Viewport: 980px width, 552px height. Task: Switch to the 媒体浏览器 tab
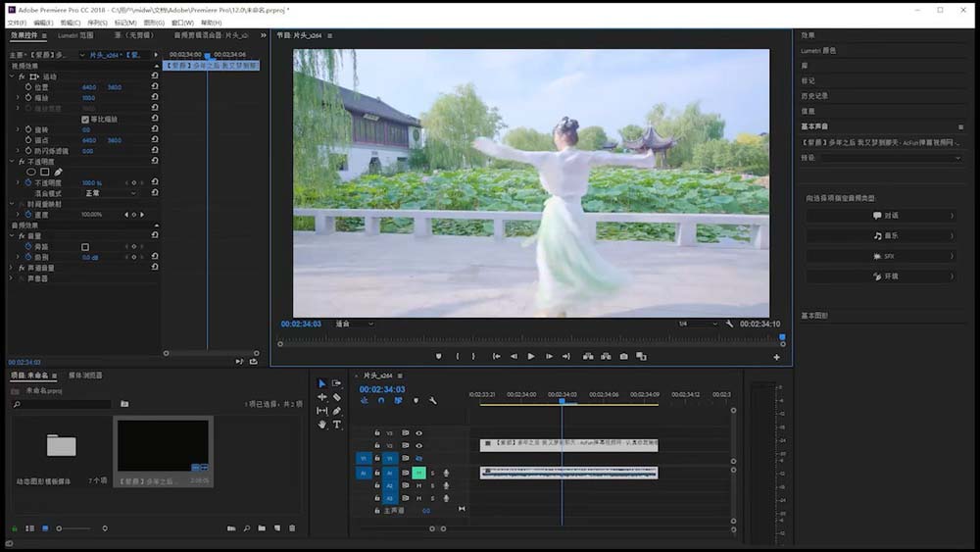pyautogui.click(x=85, y=376)
